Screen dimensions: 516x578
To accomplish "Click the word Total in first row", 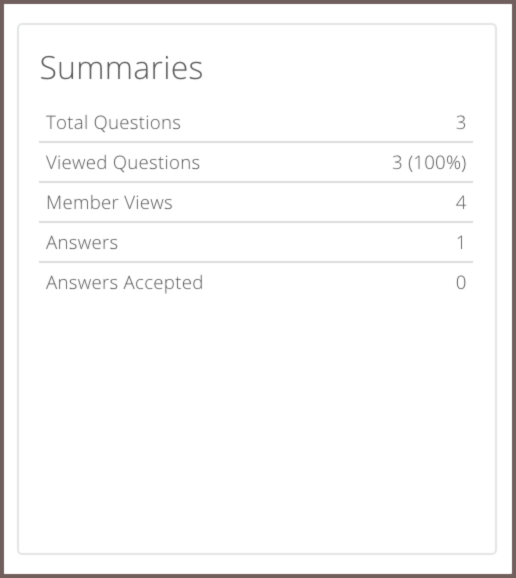I will pos(67,122).
